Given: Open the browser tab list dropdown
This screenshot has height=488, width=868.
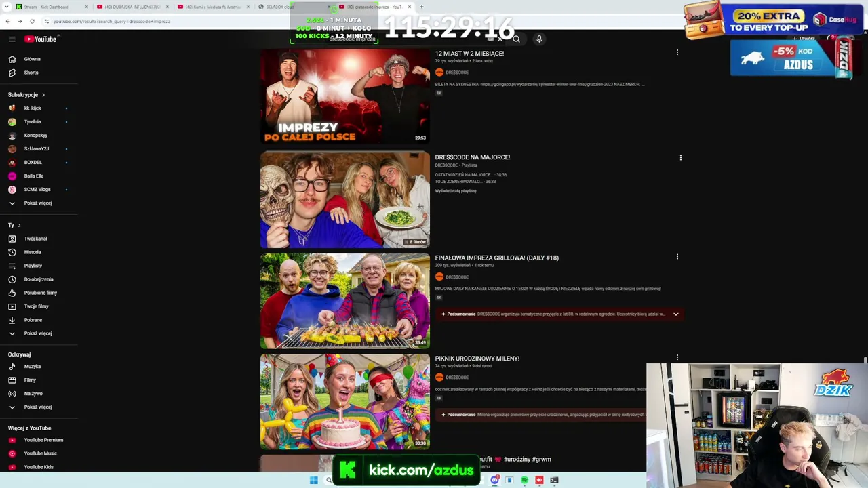Looking at the screenshot, I should point(7,7).
